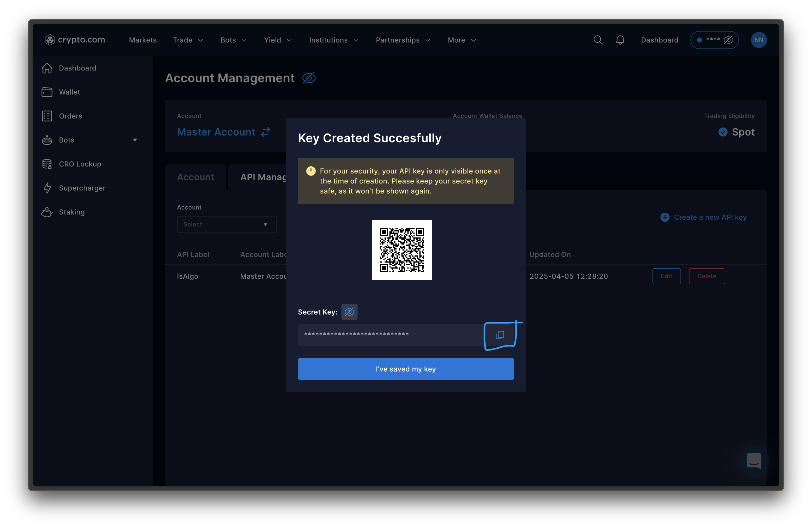Screen dimensions: 812x528
Task: Expand the Bots top menu
Action: point(233,40)
